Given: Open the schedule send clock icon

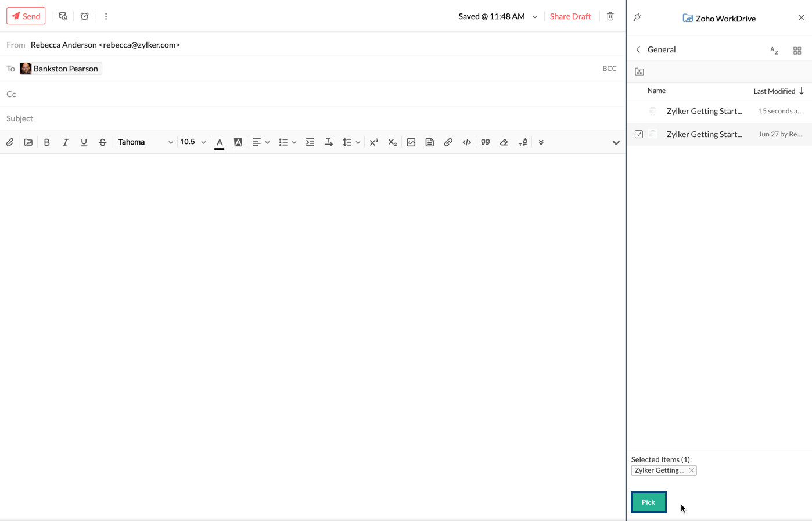Looking at the screenshot, I should 63,16.
